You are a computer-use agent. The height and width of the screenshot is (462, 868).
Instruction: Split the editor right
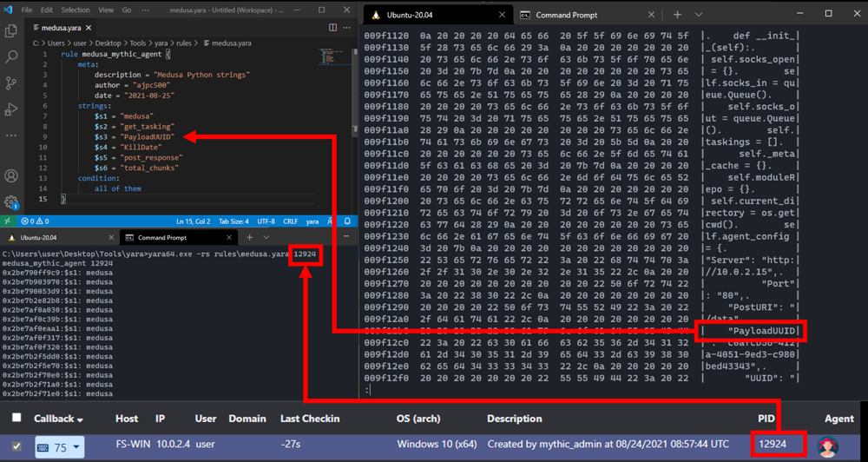point(332,27)
